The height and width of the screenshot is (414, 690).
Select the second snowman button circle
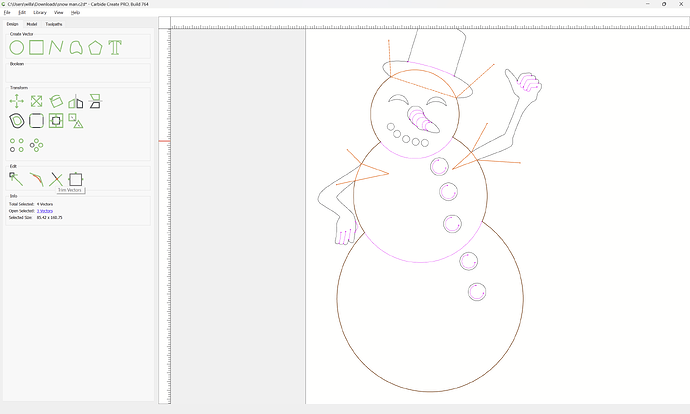pos(448,192)
